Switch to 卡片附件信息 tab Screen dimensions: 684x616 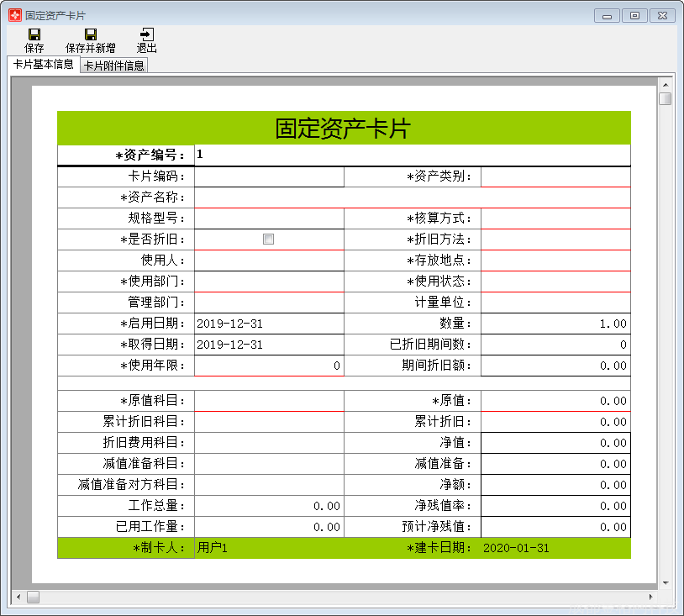click(x=114, y=66)
